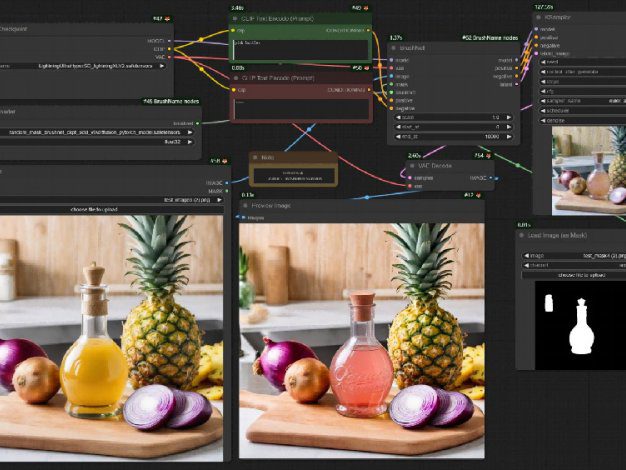Click black and white bottle mask image
Viewport: 626px width, 470px height.
tap(580, 325)
